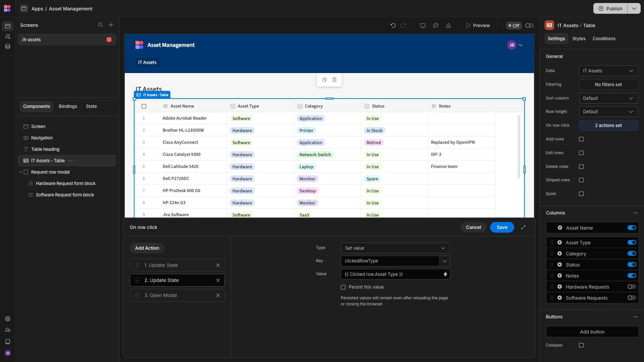Switch to the Styles tab

click(579, 39)
